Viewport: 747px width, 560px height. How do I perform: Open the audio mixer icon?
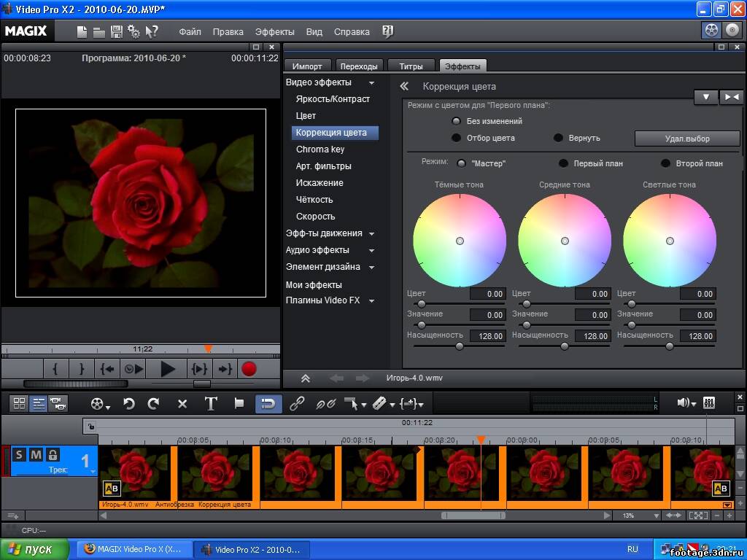[x=709, y=402]
